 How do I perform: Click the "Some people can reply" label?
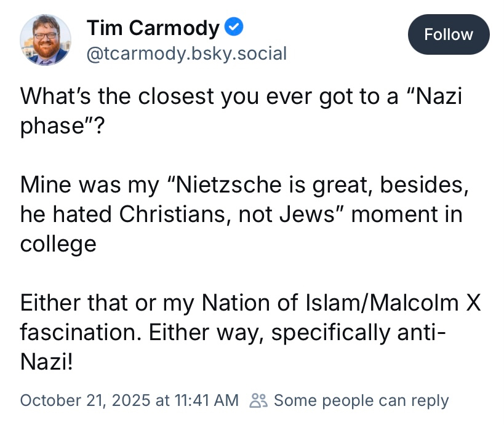click(361, 400)
